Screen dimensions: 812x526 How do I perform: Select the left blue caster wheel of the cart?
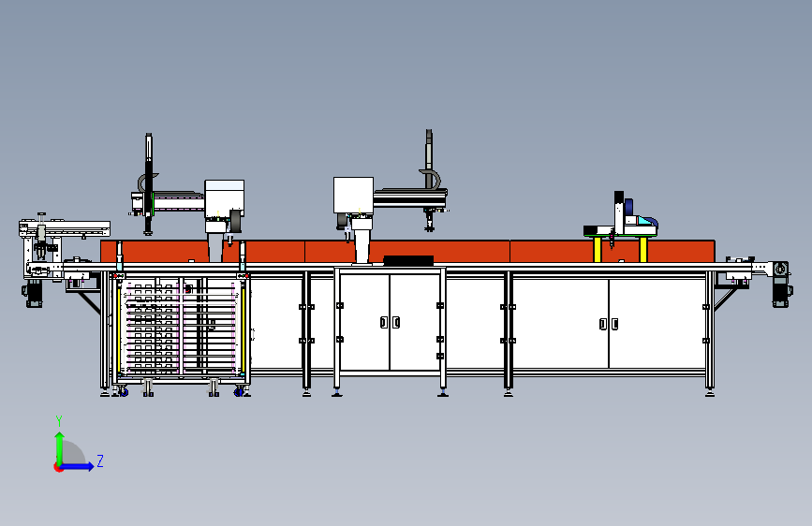pos(124,392)
